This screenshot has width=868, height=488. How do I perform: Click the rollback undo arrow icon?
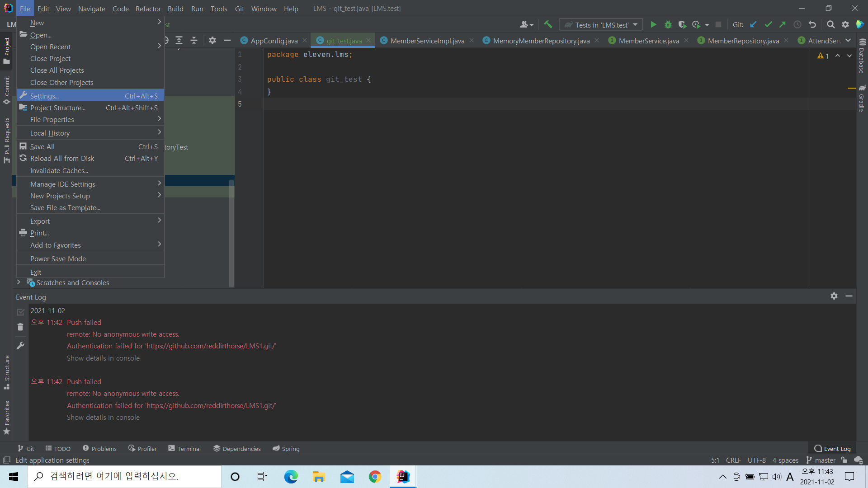812,25
